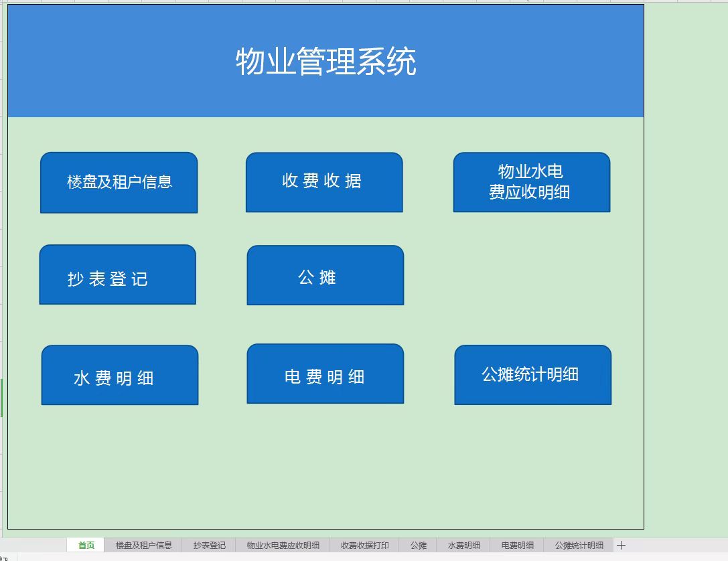Click the 公摊统计明细 button

coord(533,374)
